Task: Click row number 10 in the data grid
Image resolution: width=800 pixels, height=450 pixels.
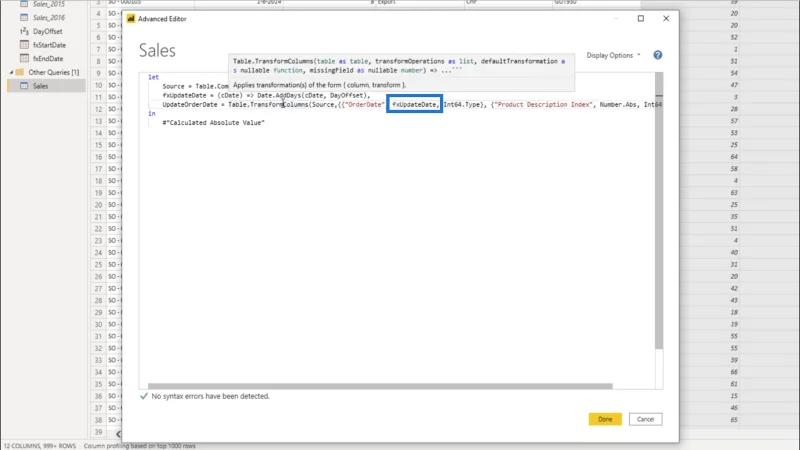Action: click(x=98, y=85)
